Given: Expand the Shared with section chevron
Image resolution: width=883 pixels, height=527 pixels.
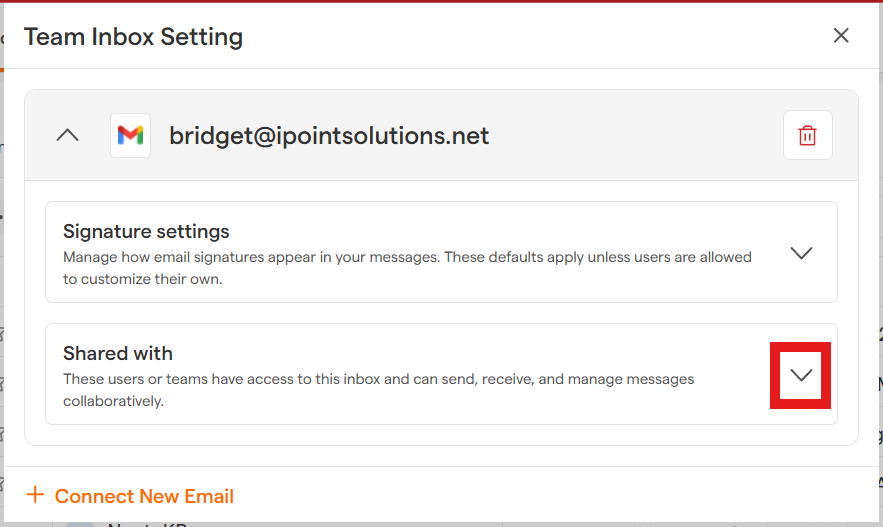Looking at the screenshot, I should click(x=801, y=375).
